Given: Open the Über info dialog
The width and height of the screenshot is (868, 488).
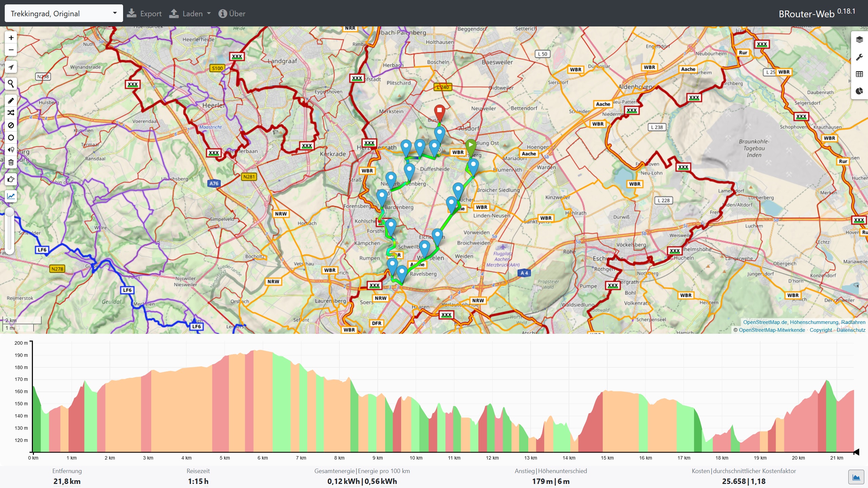Looking at the screenshot, I should click(x=232, y=14).
